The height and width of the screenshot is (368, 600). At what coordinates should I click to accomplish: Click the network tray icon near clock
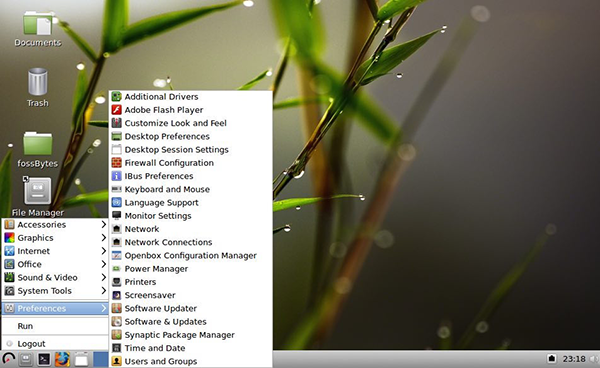[551, 359]
